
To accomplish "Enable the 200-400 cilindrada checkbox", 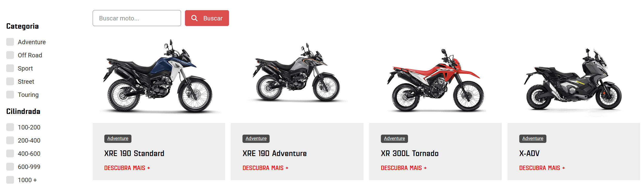I will coord(10,140).
